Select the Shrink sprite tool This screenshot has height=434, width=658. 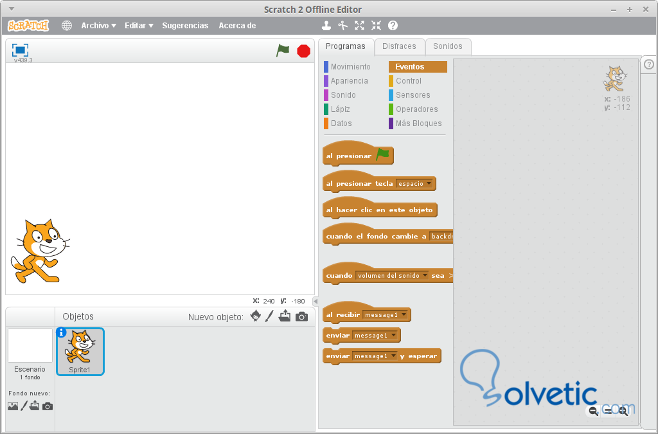tap(376, 26)
